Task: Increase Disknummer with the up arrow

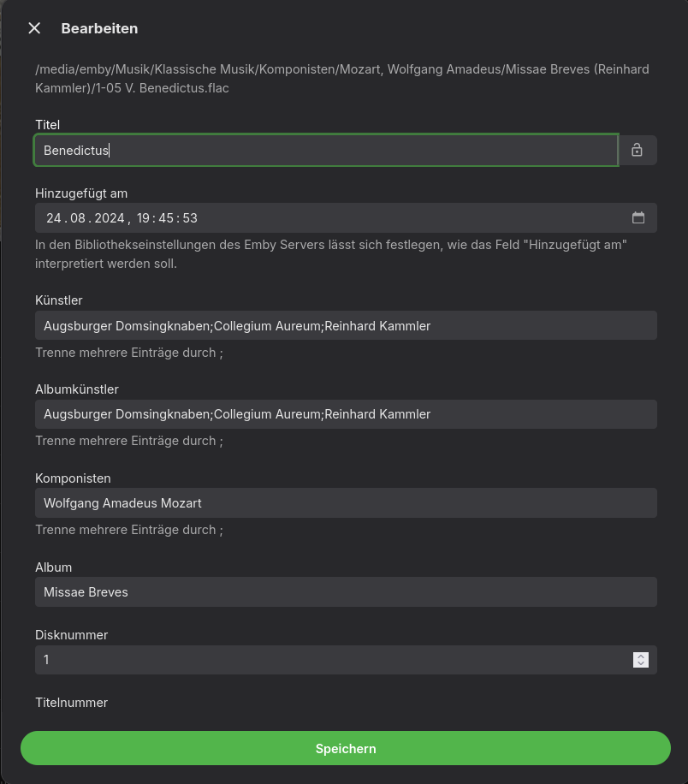Action: click(x=641, y=656)
